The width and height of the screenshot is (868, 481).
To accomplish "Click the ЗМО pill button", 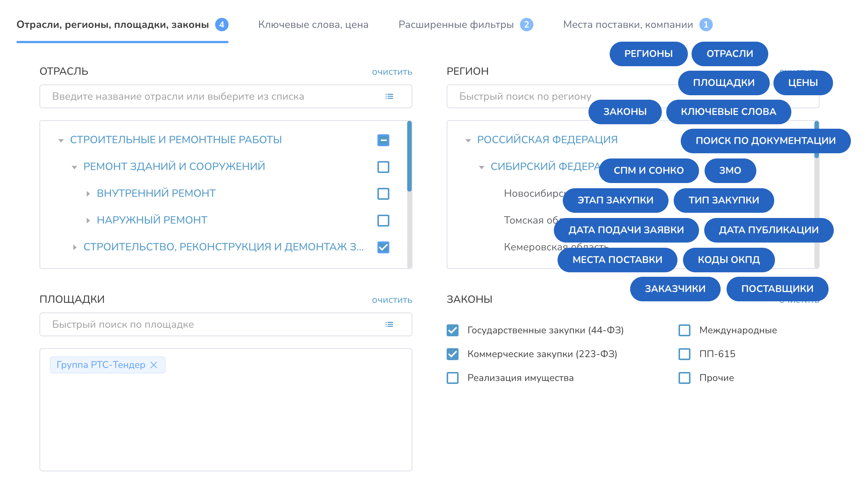I will 730,171.
